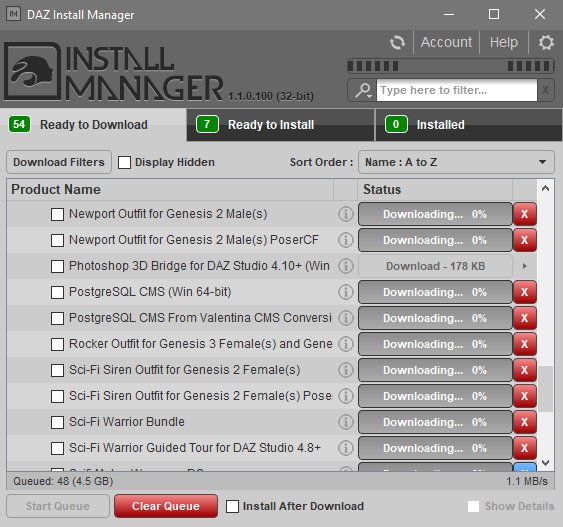This screenshot has width=563, height=527.
Task: Cancel download of Newport Outfit for Genesis 2 Male(s)
Action: (525, 214)
